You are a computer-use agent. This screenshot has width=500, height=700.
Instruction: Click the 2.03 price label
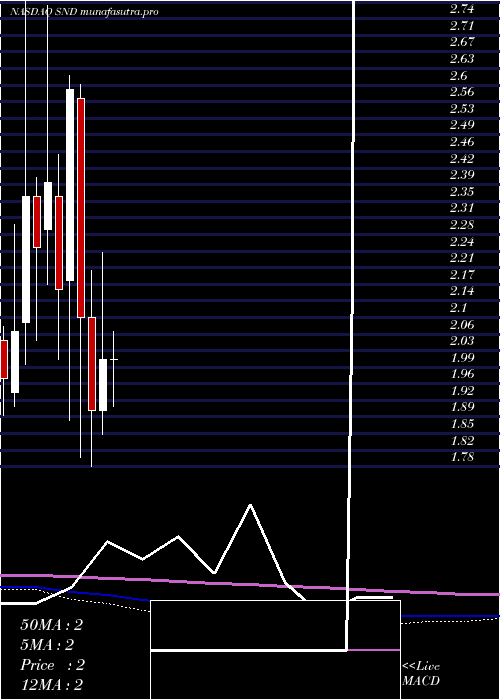(462, 341)
